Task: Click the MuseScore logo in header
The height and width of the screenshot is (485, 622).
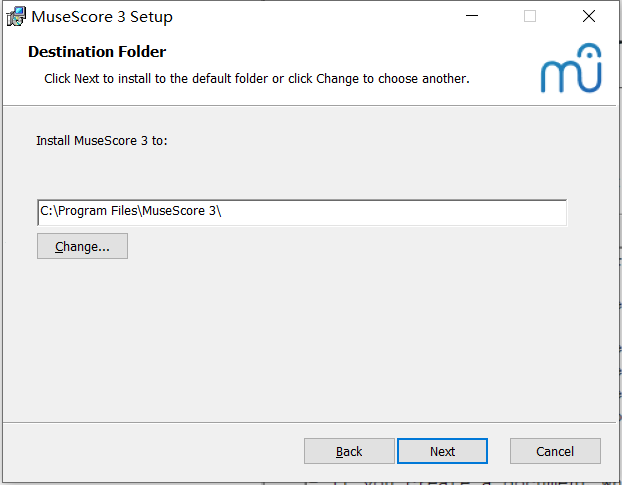Action: pyautogui.click(x=571, y=68)
